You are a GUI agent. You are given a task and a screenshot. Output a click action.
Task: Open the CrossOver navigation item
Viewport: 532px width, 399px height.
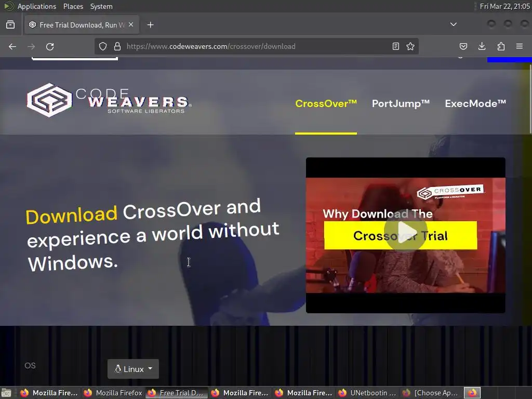coord(326,103)
